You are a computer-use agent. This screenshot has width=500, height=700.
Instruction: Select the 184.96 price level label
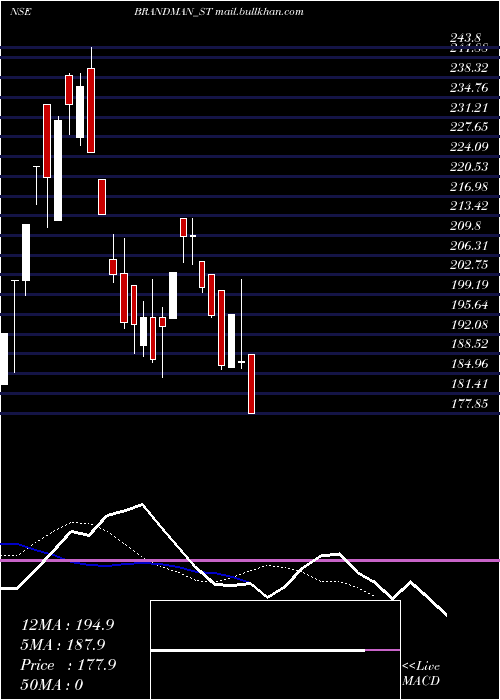click(x=469, y=364)
